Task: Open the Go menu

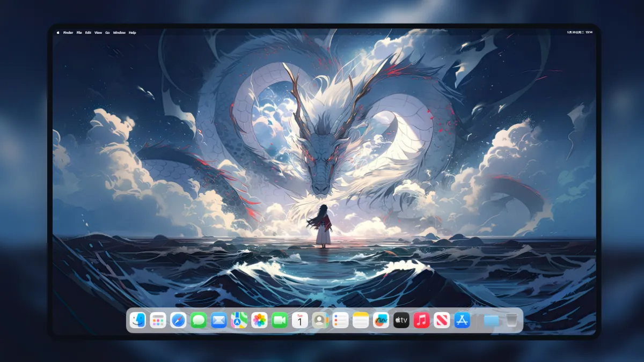Action: coord(107,33)
